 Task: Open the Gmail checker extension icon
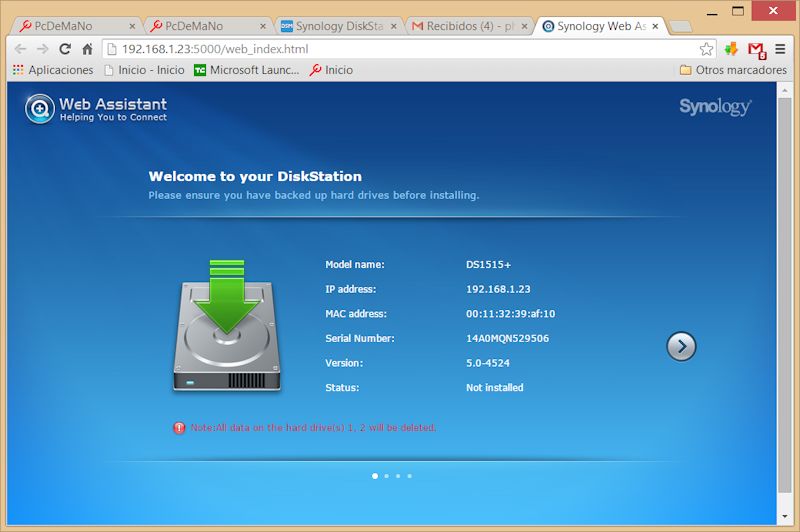click(x=757, y=50)
